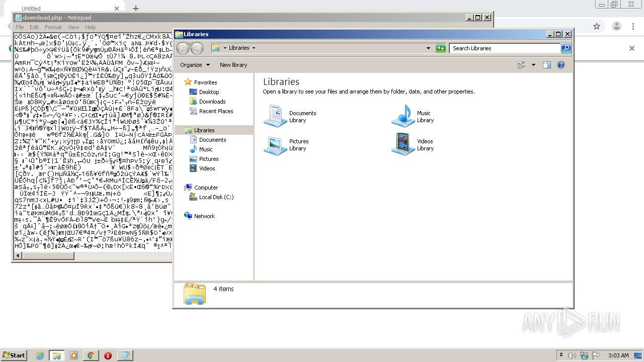
Task: Select Documents under Libraries in sidebar
Action: pos(212,140)
